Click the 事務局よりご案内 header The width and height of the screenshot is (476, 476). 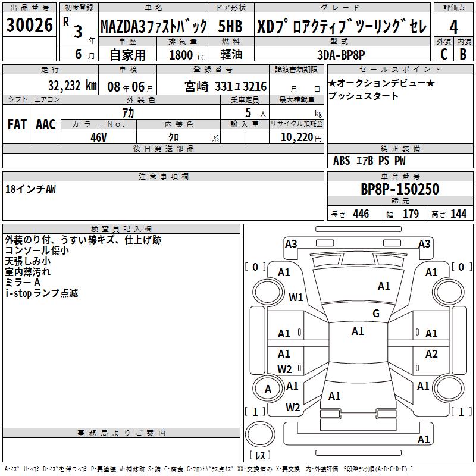point(121,433)
